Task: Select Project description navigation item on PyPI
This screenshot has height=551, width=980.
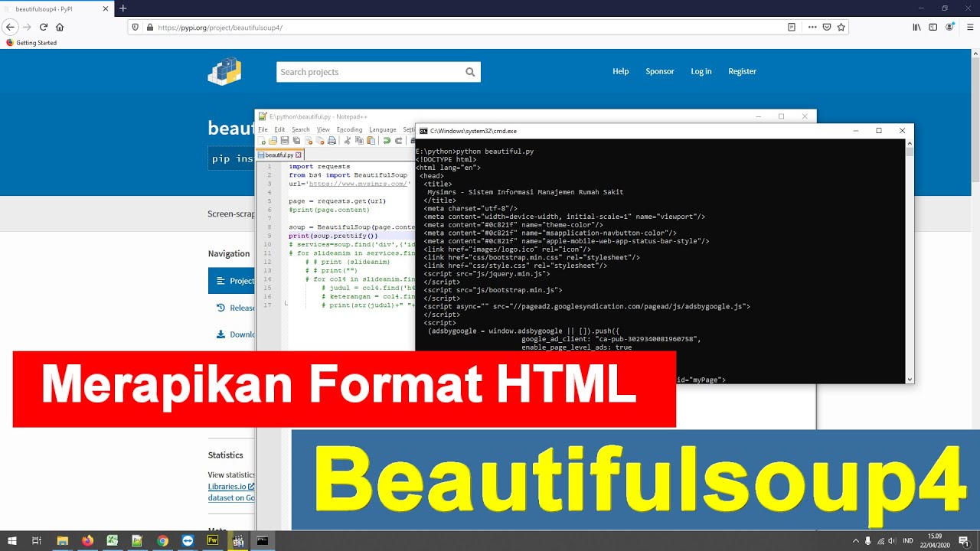Action: [232, 281]
